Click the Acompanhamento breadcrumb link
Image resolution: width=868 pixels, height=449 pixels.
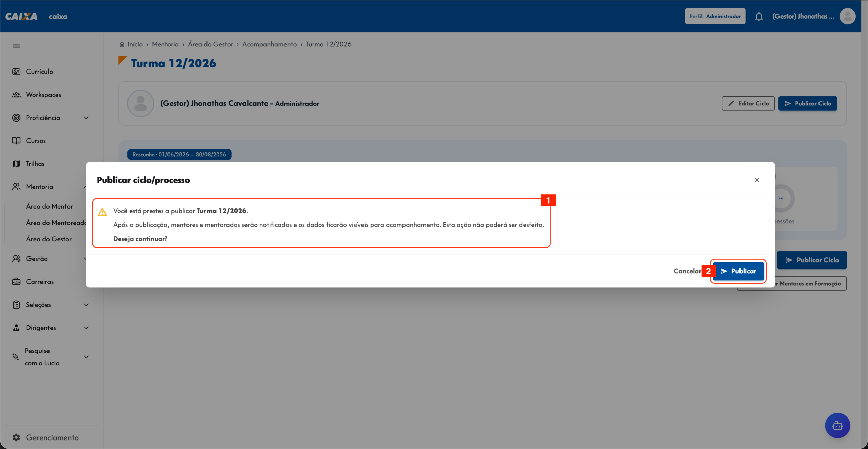[269, 44]
